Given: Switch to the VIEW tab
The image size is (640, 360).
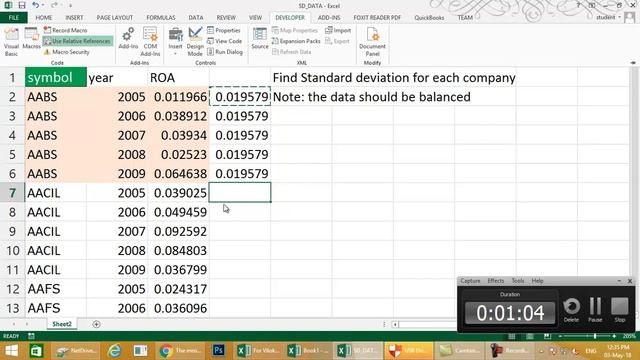Looking at the screenshot, I should point(256,18).
